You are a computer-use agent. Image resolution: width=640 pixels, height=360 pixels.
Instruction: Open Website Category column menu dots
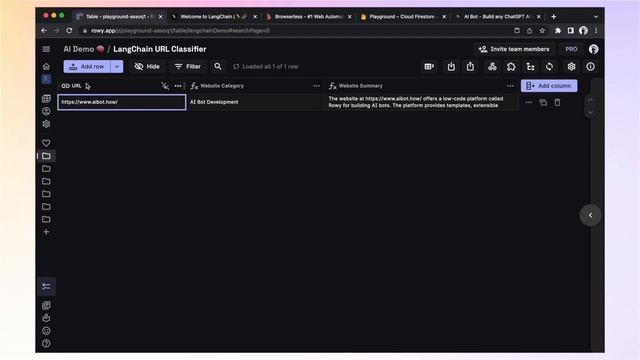point(316,86)
